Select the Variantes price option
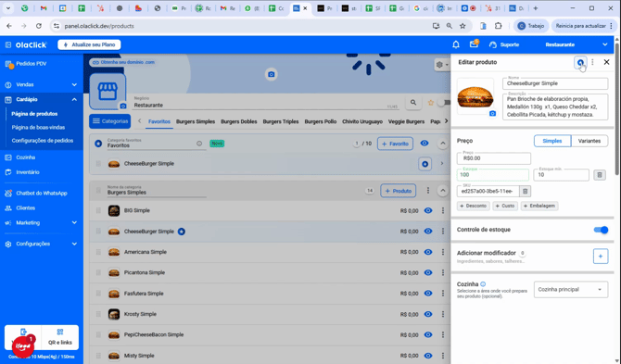This screenshot has height=364, width=621. coord(589,141)
